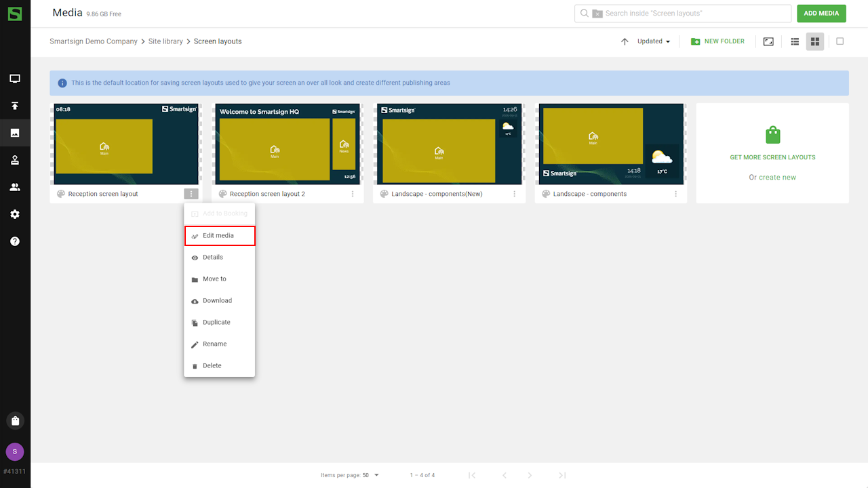Tick the select all checkbox

(x=840, y=41)
